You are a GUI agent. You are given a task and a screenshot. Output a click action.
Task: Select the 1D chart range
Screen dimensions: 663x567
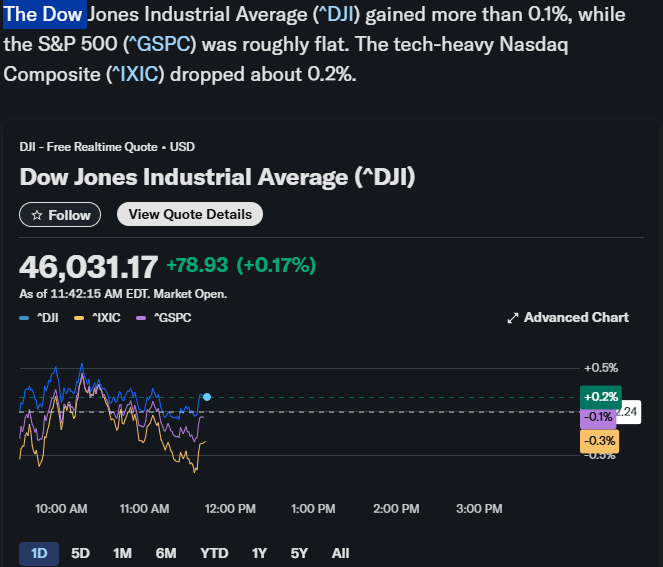point(39,553)
